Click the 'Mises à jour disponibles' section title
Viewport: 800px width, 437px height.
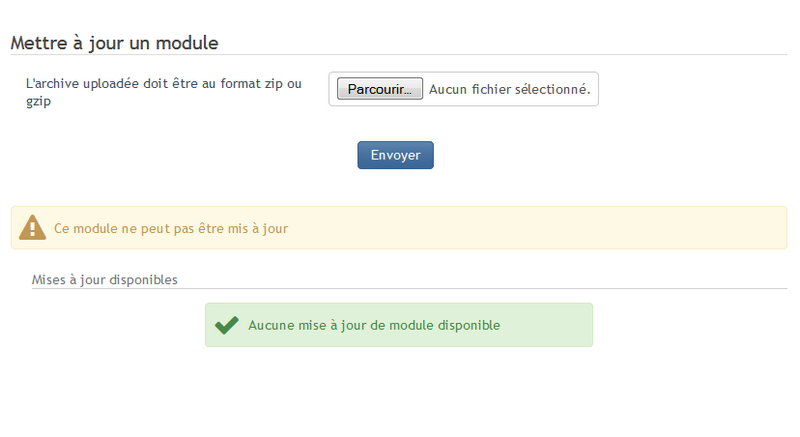pyautogui.click(x=105, y=279)
